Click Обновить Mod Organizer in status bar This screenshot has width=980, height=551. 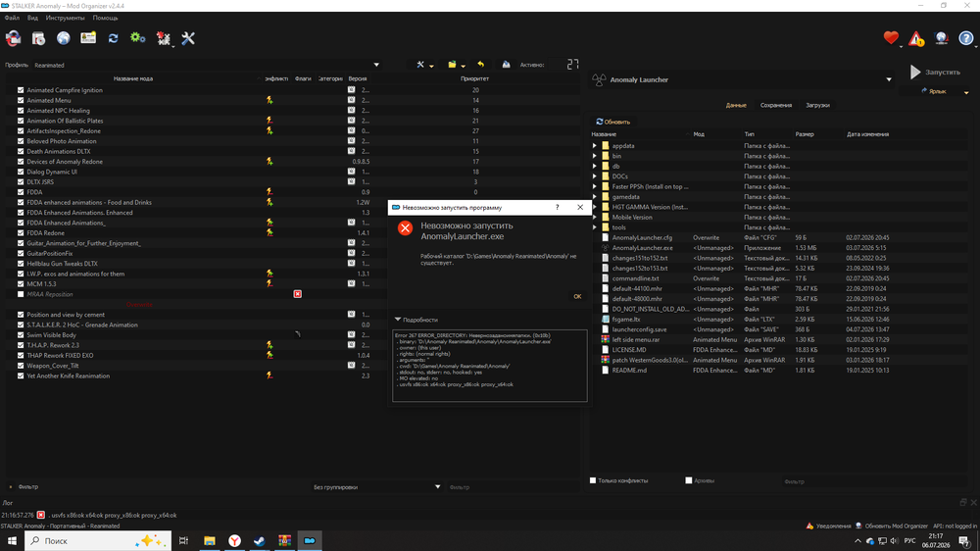891,526
